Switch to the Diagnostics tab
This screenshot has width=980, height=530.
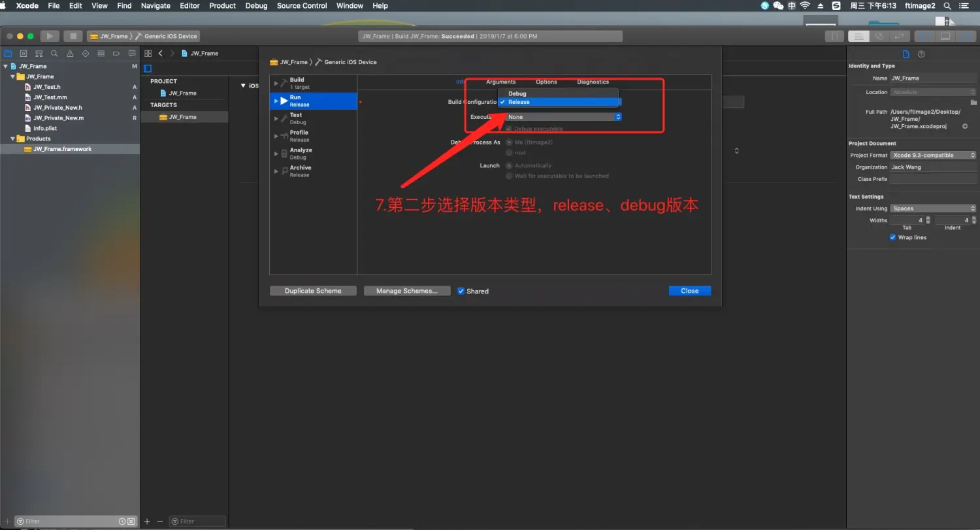(593, 82)
